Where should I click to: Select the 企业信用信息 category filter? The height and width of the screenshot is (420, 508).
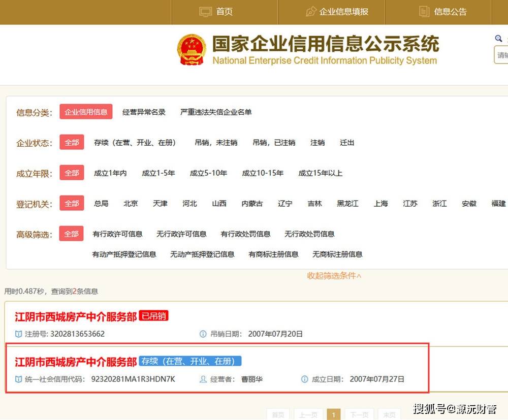[86, 112]
